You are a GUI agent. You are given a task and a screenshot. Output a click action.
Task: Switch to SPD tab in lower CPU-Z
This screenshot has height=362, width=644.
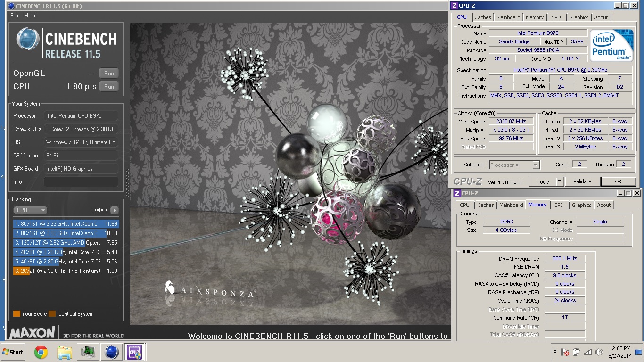(559, 205)
